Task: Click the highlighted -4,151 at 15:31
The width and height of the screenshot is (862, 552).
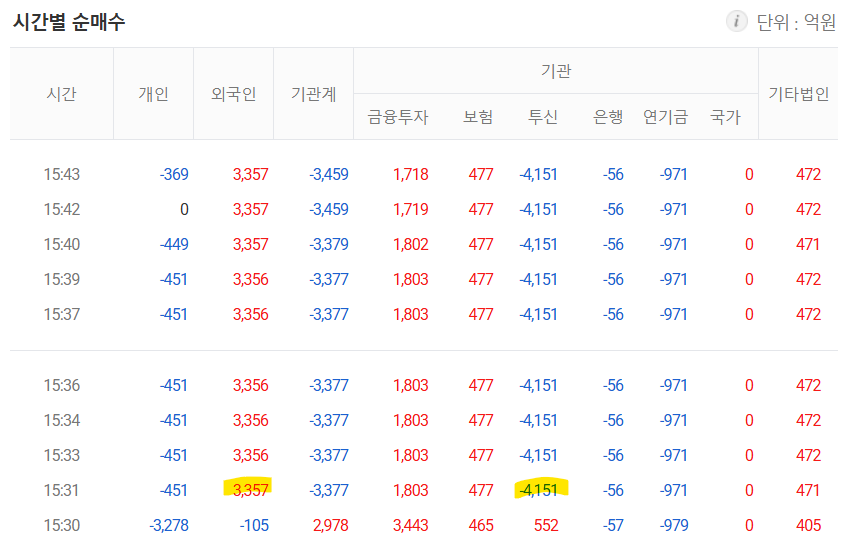Action: coord(539,490)
